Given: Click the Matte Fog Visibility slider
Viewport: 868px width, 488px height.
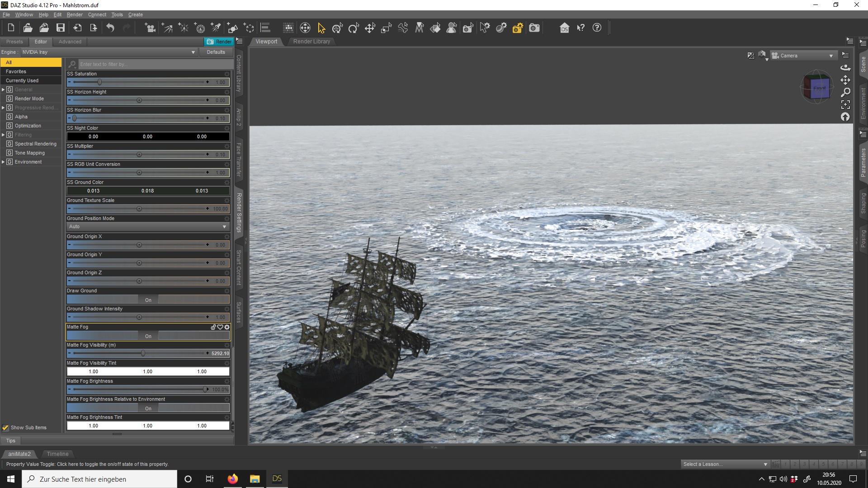Looking at the screenshot, I should tap(143, 353).
